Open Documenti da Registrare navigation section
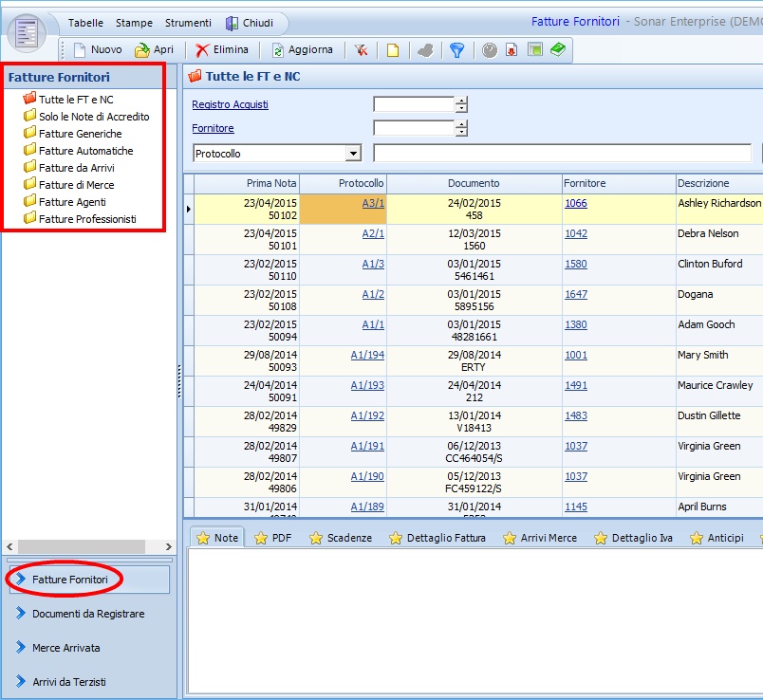Screen dimensions: 763x700 coord(87,614)
